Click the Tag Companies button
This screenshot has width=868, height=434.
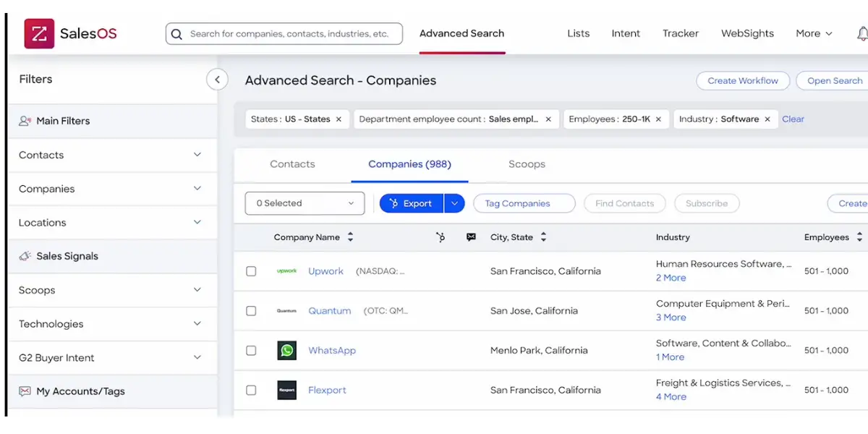524,203
